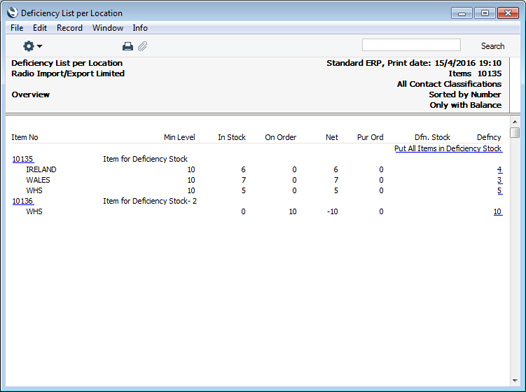Close the Deficiency List window
526x392 pixels.
coord(508,13)
